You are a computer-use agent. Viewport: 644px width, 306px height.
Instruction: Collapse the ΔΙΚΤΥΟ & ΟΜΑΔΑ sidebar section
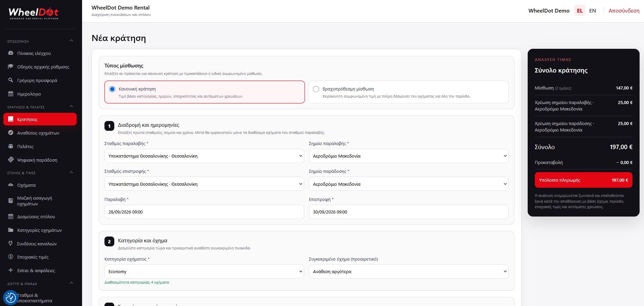click(x=71, y=283)
